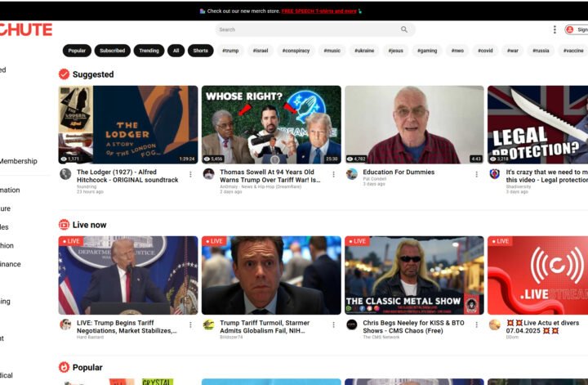
Task: Filter by #nwo hashtag
Action: click(x=457, y=51)
